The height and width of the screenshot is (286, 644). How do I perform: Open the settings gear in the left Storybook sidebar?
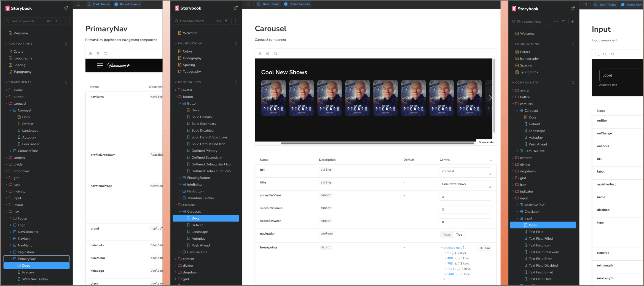[x=66, y=8]
